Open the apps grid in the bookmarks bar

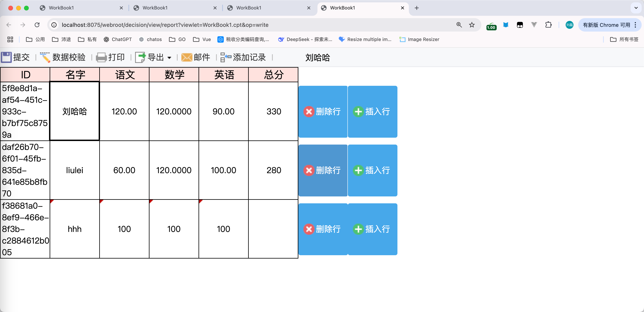tap(10, 39)
